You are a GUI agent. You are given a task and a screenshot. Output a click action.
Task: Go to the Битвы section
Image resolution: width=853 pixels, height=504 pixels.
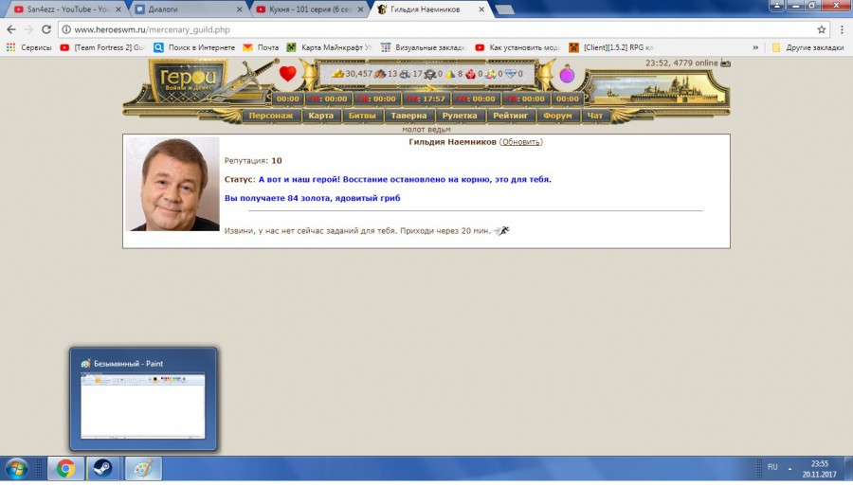[x=361, y=116]
